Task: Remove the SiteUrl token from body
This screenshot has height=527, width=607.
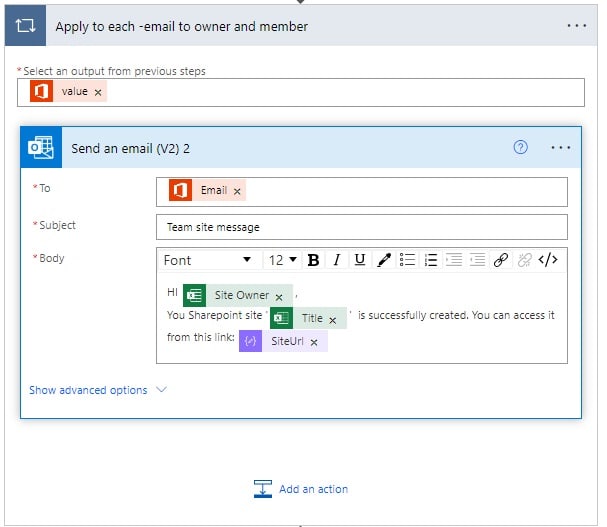Action: (314, 342)
